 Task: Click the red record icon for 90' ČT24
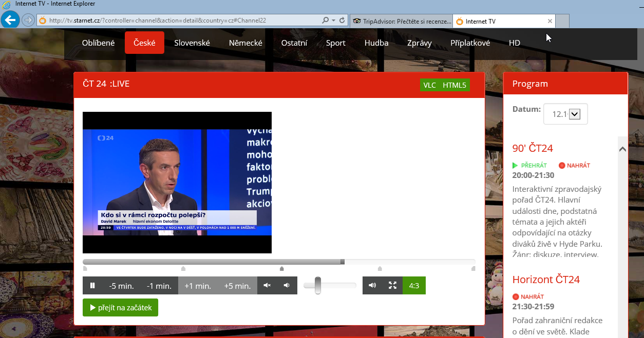click(562, 165)
